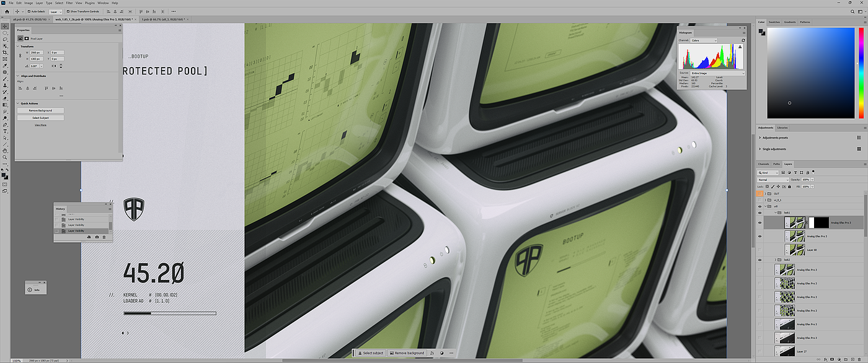The height and width of the screenshot is (363, 868).
Task: Click the Home icon in options bar
Action: coord(7,12)
